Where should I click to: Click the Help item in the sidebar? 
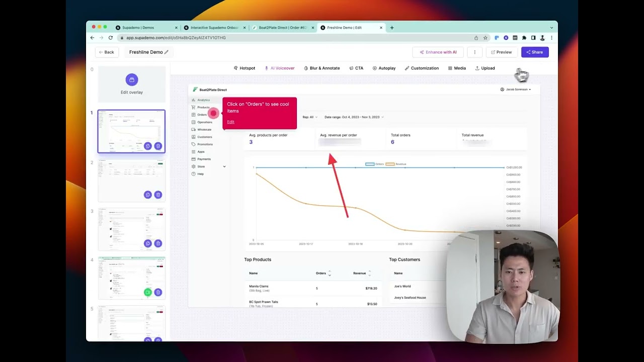(x=197, y=174)
